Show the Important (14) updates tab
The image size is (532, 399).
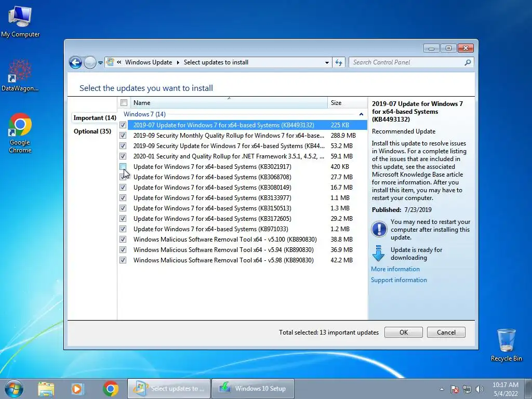(95, 118)
